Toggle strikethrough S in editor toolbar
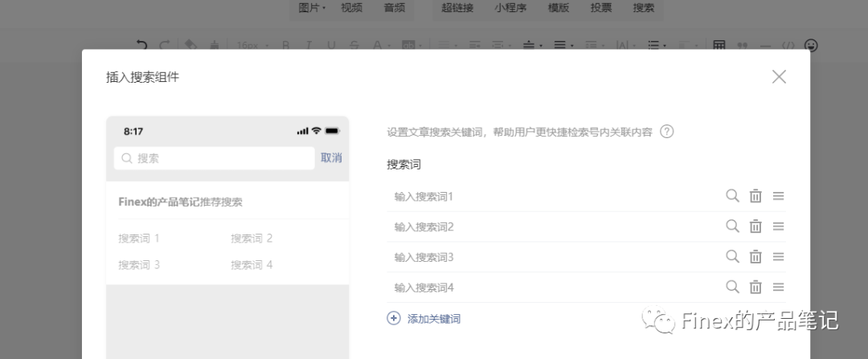 [354, 45]
